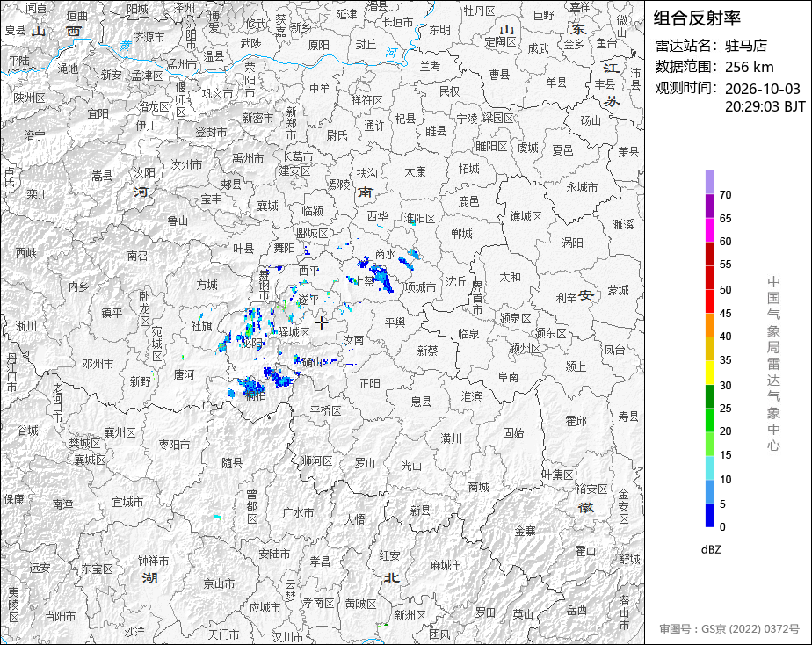Click the orange 40-45 dBZ legend swatch
This screenshot has height=645, width=812.
pos(709,325)
